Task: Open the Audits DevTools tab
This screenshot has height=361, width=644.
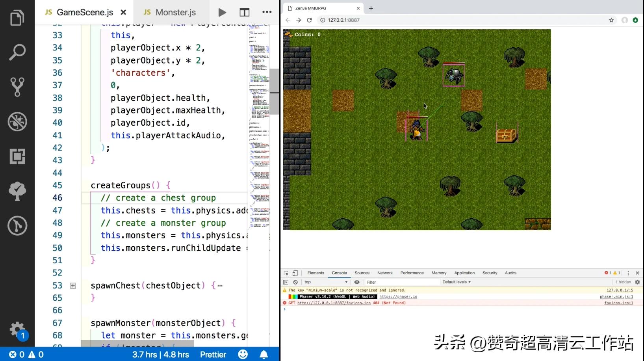Action: click(510, 273)
